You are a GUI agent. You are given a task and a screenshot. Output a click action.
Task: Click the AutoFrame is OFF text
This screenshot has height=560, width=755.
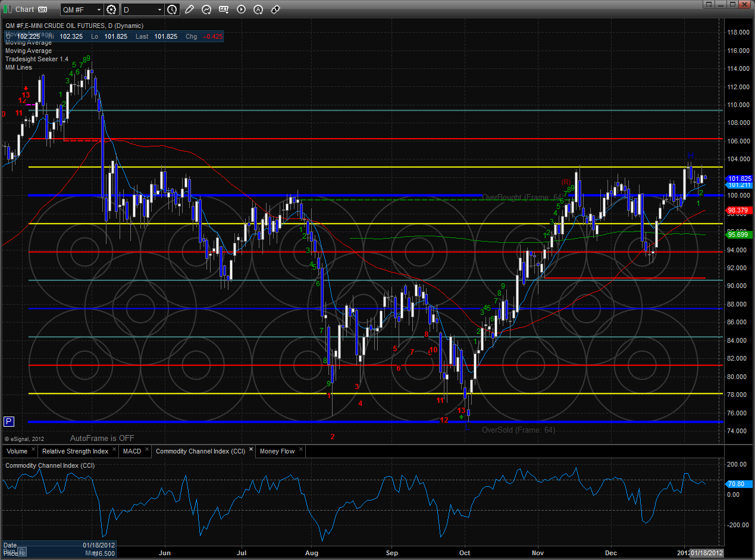click(x=102, y=438)
